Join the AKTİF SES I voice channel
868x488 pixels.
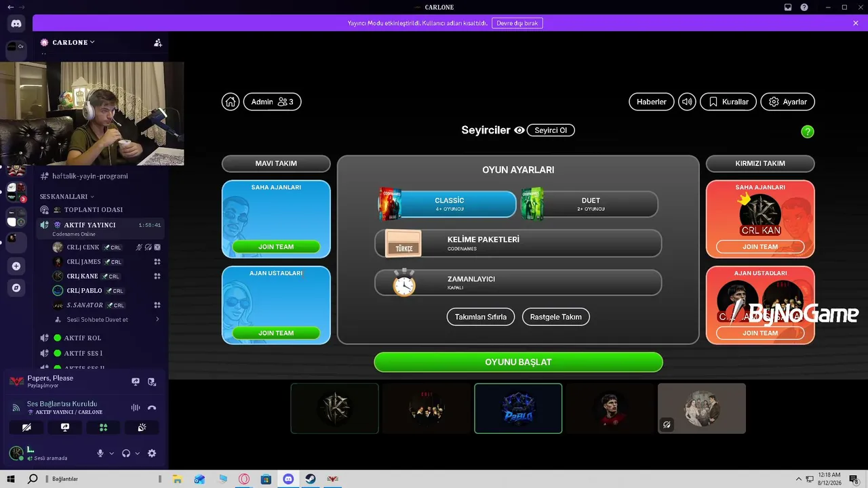tap(100, 353)
